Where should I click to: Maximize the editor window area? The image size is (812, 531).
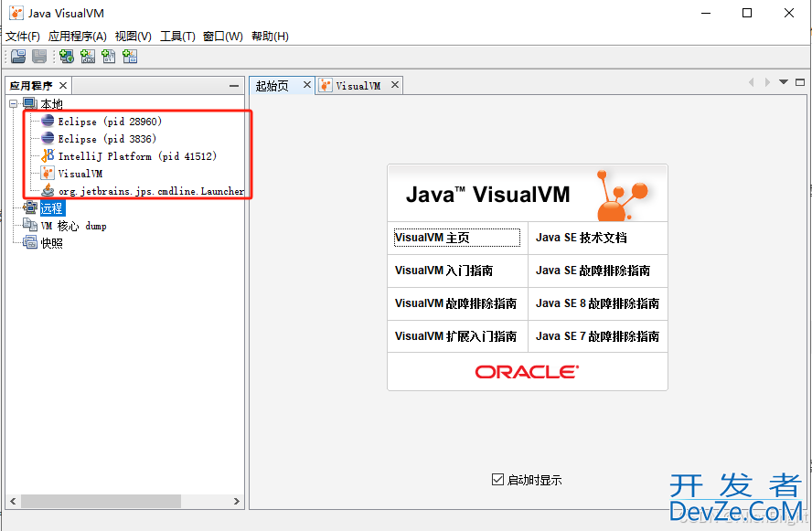pyautogui.click(x=800, y=82)
